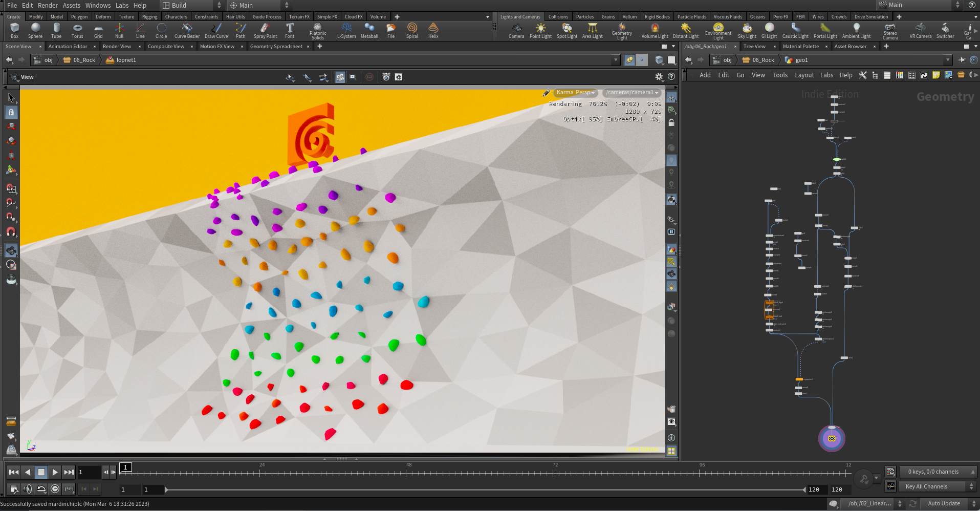
Task: Add a Distant Light
Action: coord(686,31)
